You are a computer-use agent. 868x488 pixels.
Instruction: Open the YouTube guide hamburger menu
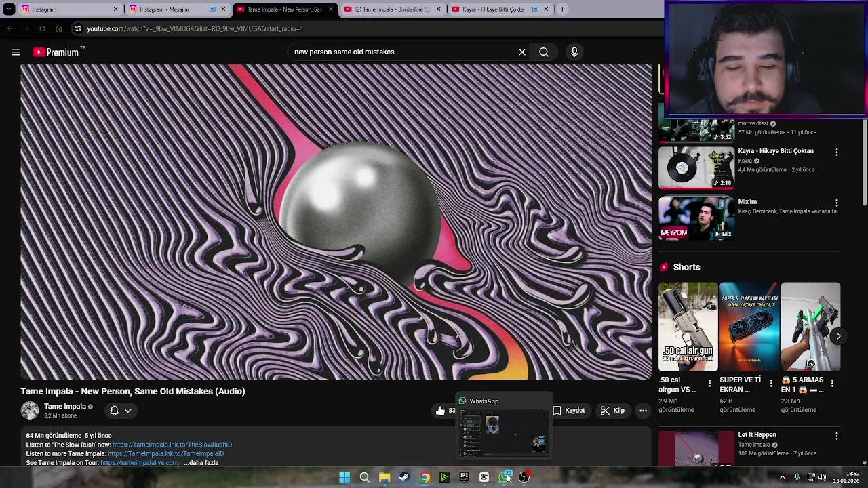click(x=16, y=52)
